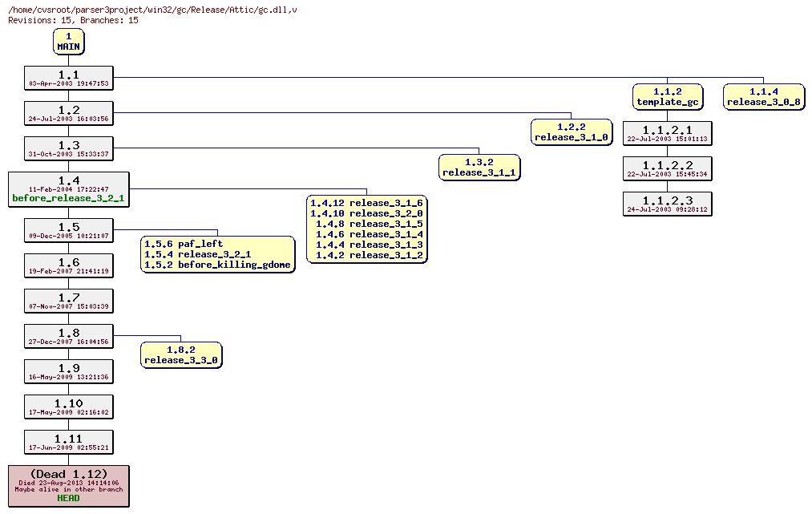The image size is (812, 514).
Task: Select branch 1.2.2 release_3_1_0
Action: pyautogui.click(x=572, y=132)
